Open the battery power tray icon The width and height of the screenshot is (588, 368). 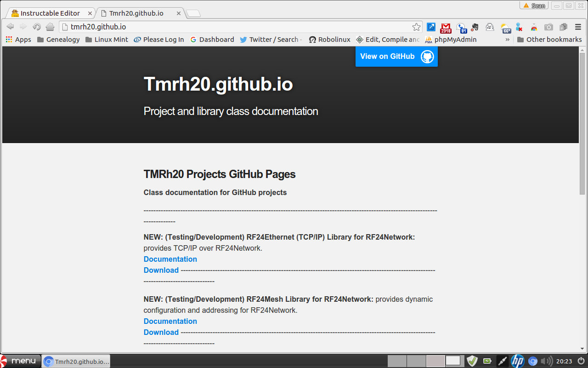pyautogui.click(x=487, y=361)
